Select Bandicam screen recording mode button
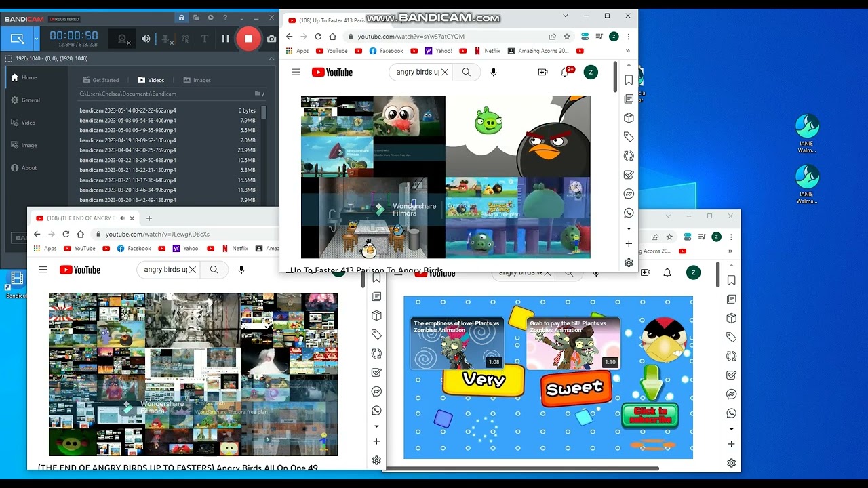 tap(18, 39)
